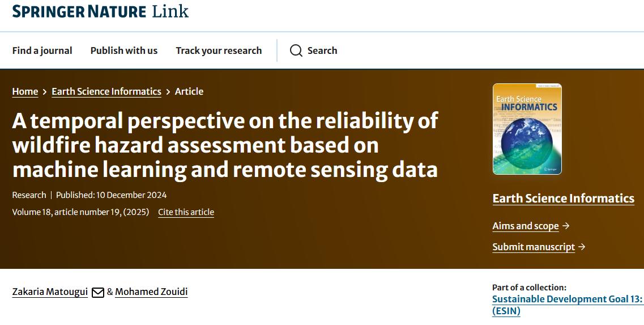View author Zakaria Matougui's details

(50, 292)
